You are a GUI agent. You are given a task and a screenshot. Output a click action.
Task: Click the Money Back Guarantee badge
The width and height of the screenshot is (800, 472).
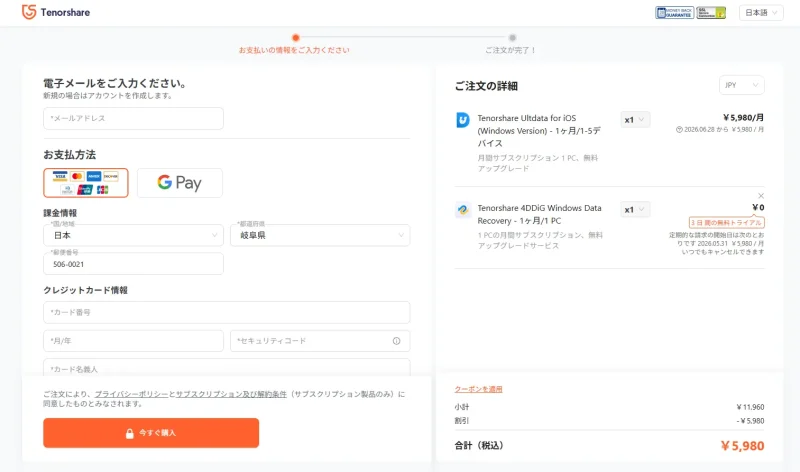(x=674, y=13)
